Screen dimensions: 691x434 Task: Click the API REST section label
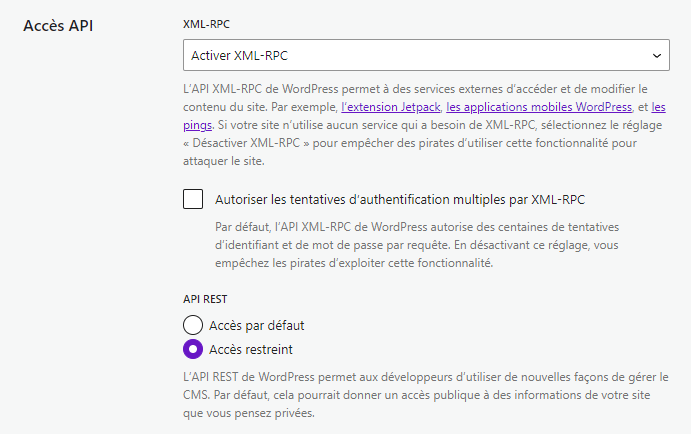(x=205, y=299)
